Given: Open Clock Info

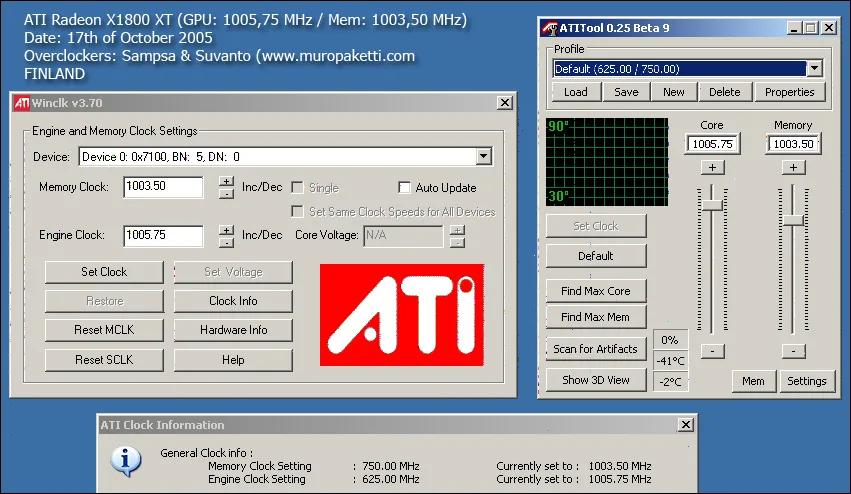Looking at the screenshot, I should (233, 301).
